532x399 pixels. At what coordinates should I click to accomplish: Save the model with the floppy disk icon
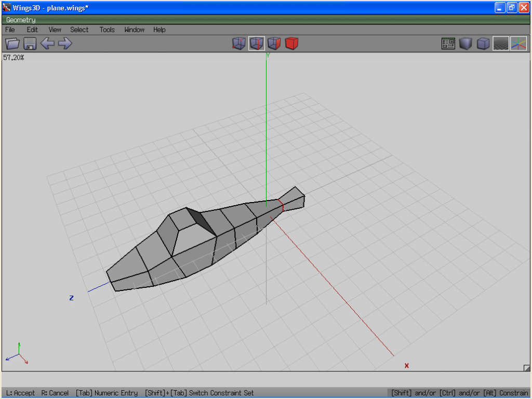30,44
